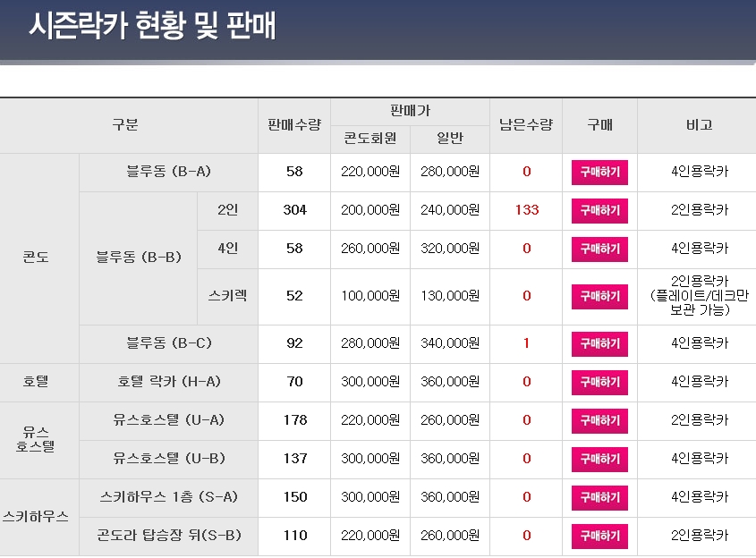Purchase the 블루동 (B-C) locker

pos(599,343)
